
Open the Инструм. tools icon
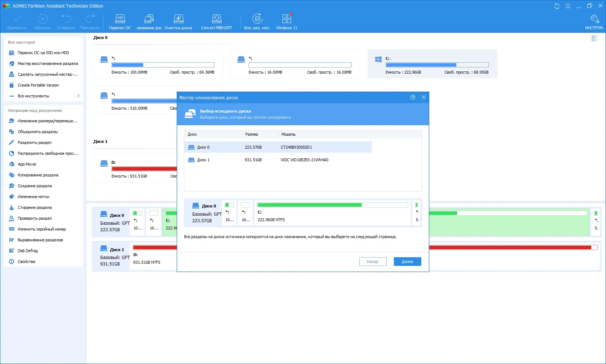(x=594, y=22)
